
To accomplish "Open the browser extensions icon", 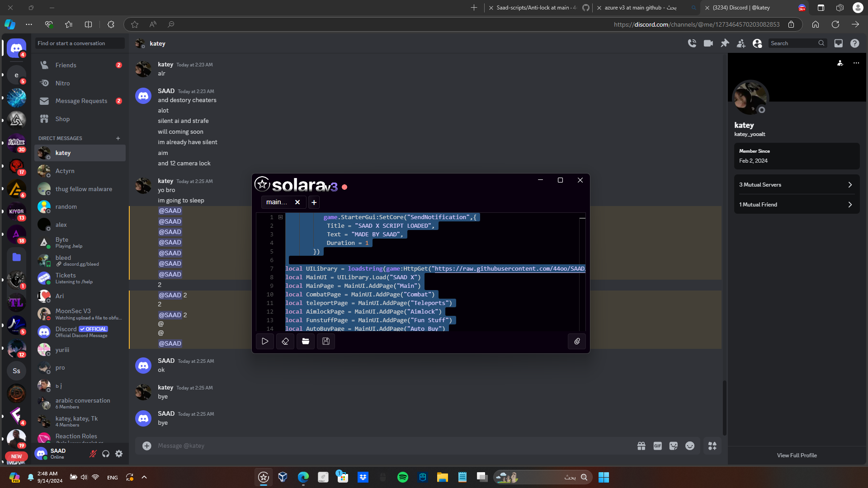I will point(111,24).
